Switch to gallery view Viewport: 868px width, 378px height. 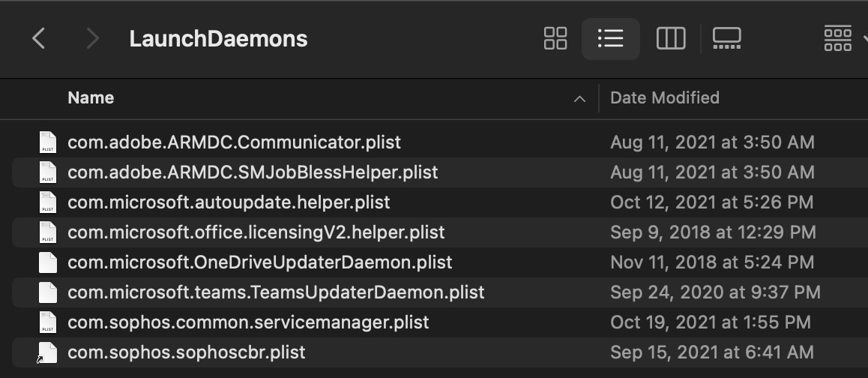point(726,38)
